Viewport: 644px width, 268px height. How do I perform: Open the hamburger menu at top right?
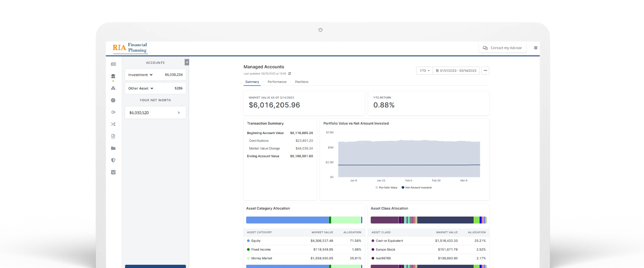[x=536, y=48]
